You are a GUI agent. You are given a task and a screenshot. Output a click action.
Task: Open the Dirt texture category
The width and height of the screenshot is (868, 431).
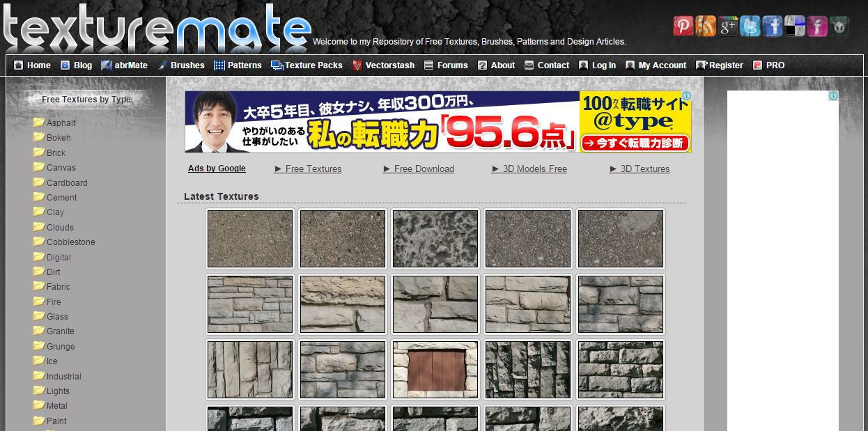(54, 272)
